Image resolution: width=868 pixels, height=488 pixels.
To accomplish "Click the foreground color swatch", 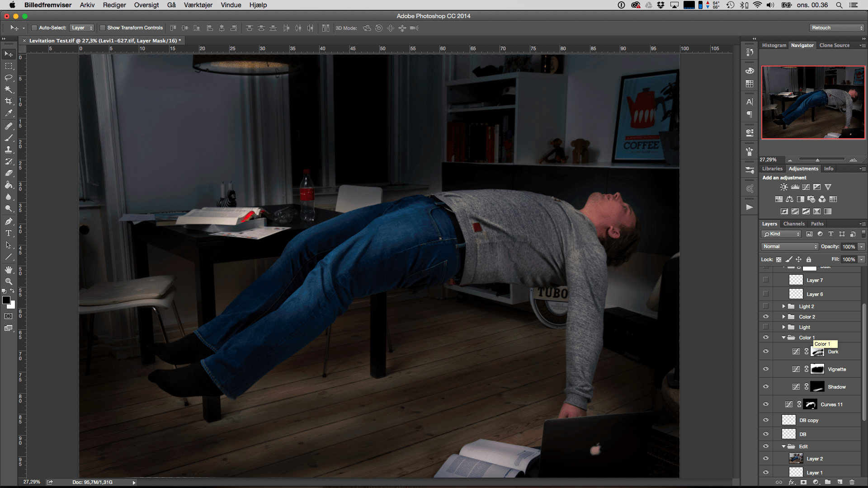I will click(x=6, y=300).
